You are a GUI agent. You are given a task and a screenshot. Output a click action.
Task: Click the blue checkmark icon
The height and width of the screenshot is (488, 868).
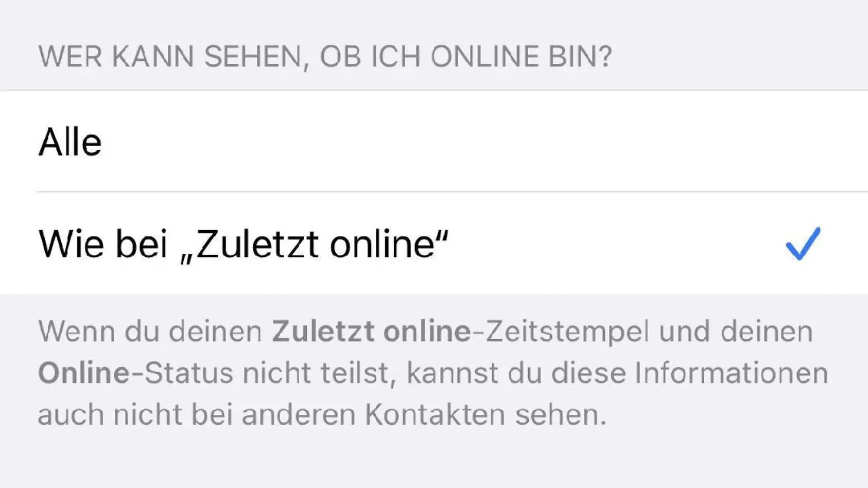[803, 243]
